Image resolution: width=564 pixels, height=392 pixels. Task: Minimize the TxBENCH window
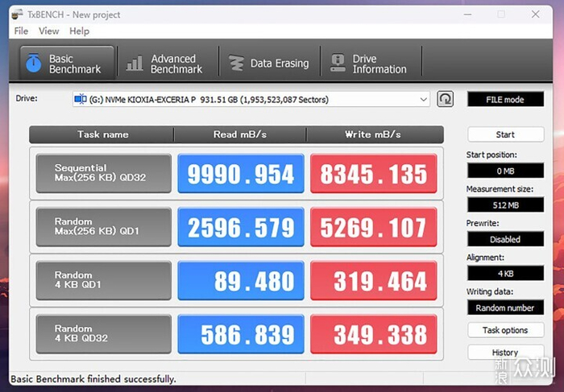[x=467, y=14]
